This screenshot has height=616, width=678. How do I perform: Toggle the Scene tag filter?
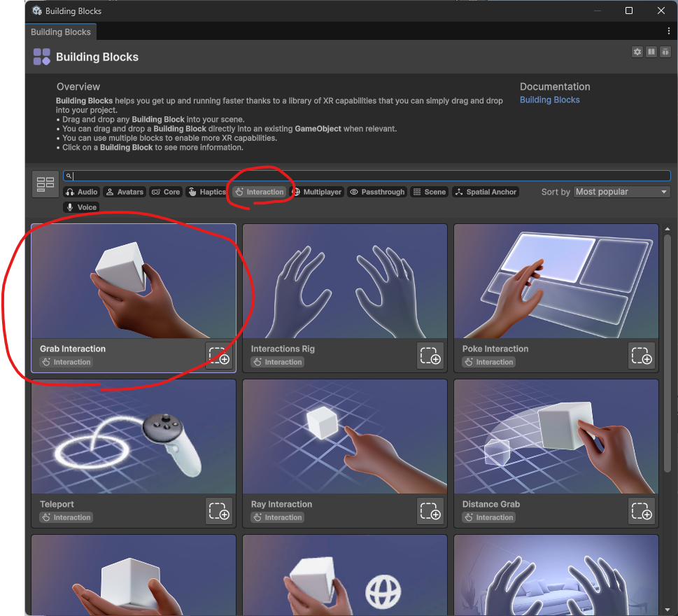429,192
